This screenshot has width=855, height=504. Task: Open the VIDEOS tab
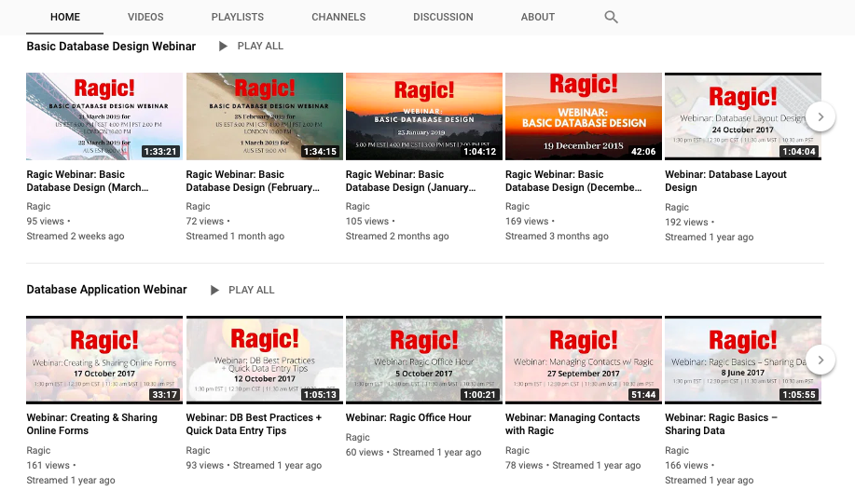[145, 17]
